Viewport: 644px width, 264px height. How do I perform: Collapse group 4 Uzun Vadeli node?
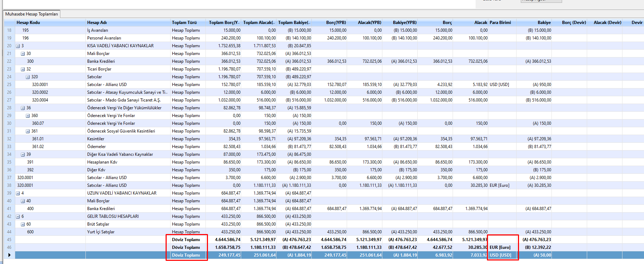(18, 193)
